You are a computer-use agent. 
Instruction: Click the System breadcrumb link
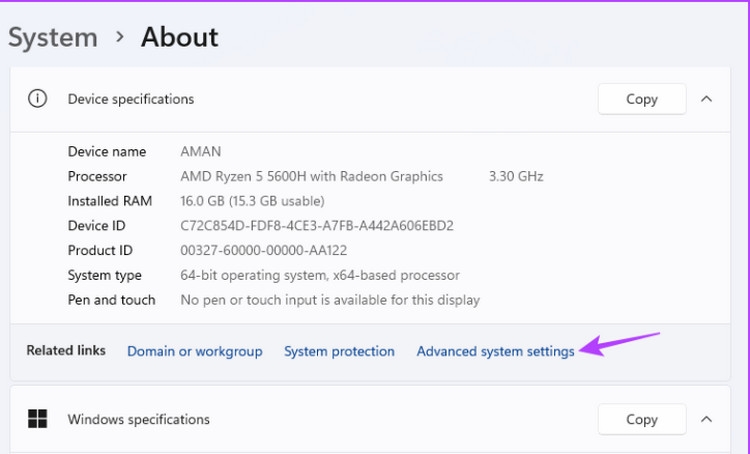(x=53, y=37)
